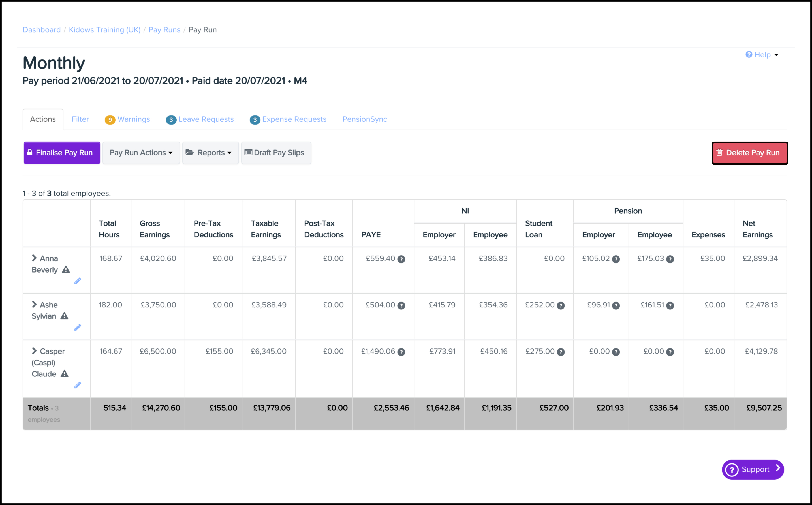Switch to the Warnings tab

pos(127,119)
